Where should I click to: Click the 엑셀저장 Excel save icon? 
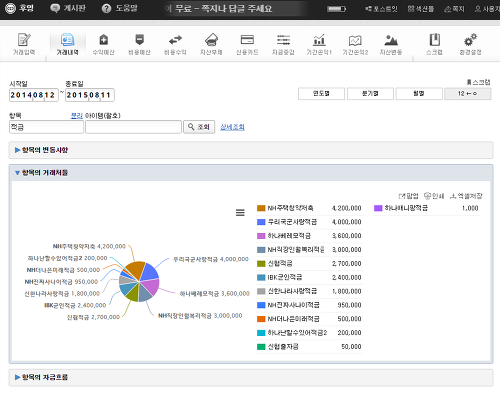pos(466,196)
